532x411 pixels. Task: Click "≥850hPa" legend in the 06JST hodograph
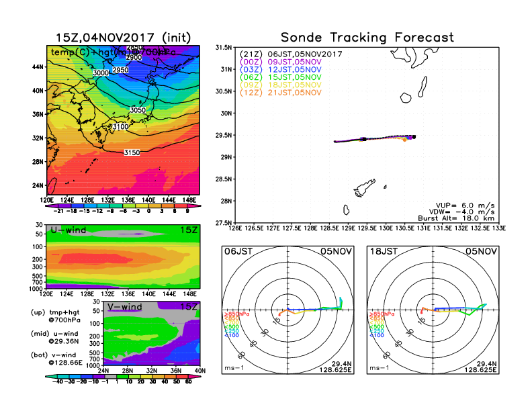pyautogui.click(x=237, y=314)
